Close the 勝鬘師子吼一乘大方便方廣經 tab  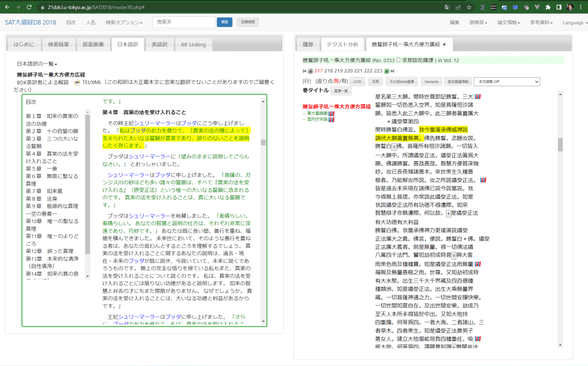pos(444,44)
